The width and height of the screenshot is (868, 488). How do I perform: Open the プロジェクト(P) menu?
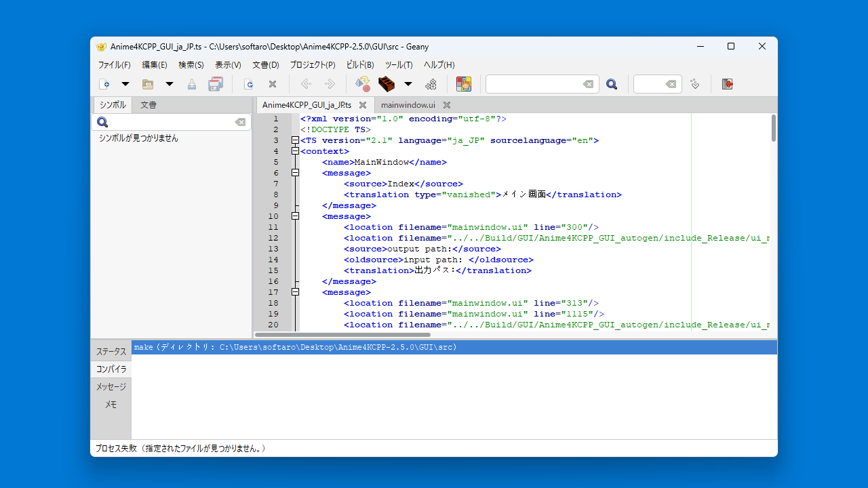point(313,65)
